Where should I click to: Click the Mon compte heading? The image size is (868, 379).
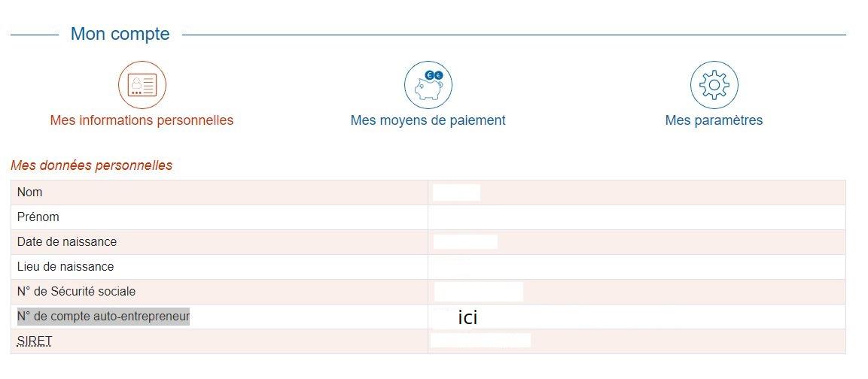point(120,34)
